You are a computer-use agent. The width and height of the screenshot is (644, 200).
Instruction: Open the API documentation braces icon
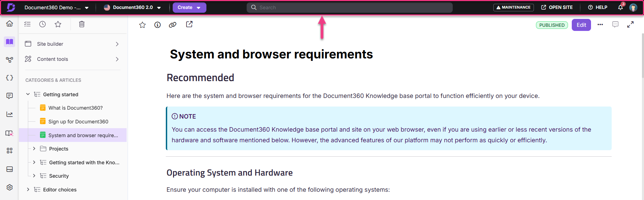pos(10,78)
